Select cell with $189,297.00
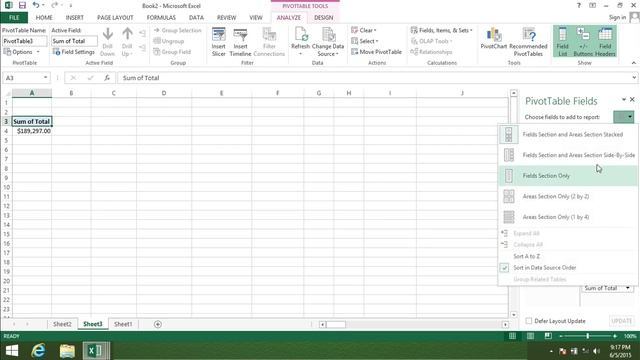The image size is (640, 360). 32,131
